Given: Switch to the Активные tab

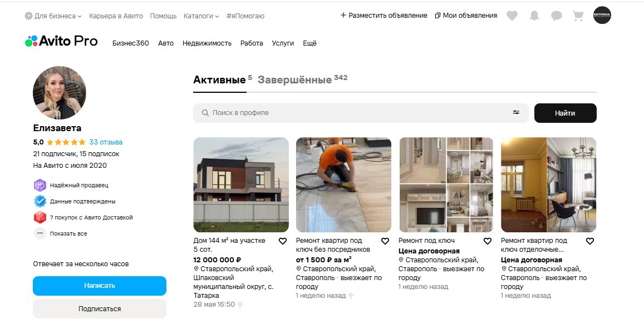Looking at the screenshot, I should [219, 79].
